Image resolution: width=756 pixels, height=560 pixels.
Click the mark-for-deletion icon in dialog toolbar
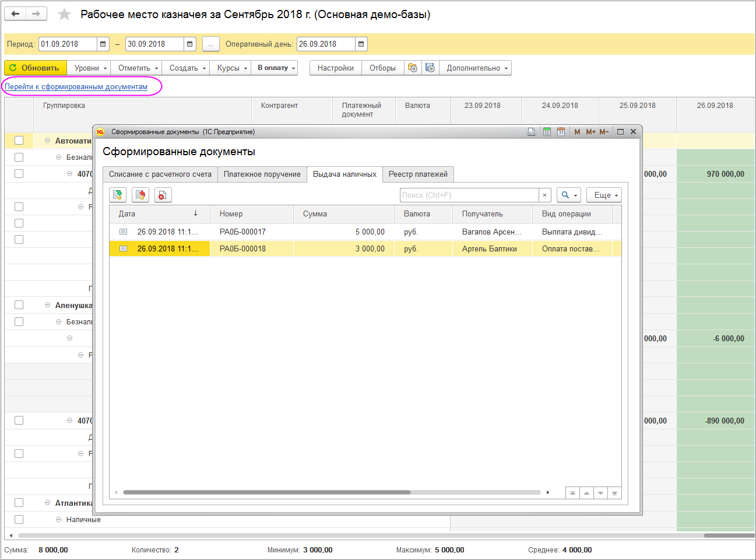(x=163, y=195)
